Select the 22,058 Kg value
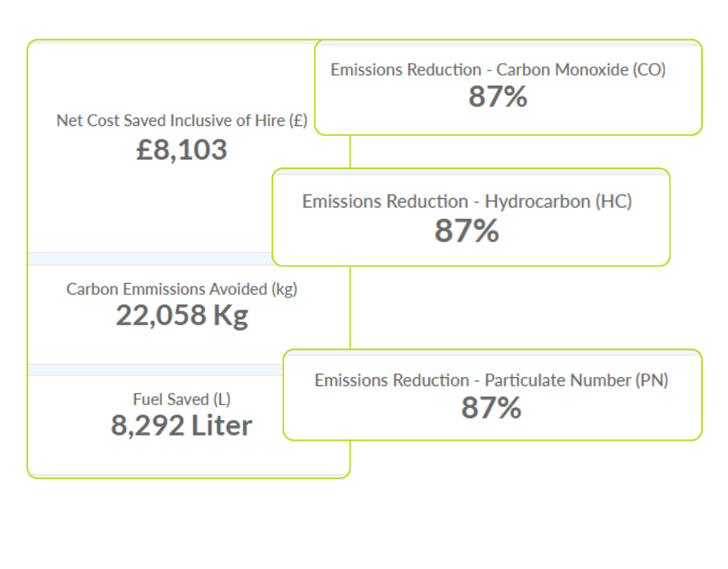The height and width of the screenshot is (569, 728). point(182,316)
